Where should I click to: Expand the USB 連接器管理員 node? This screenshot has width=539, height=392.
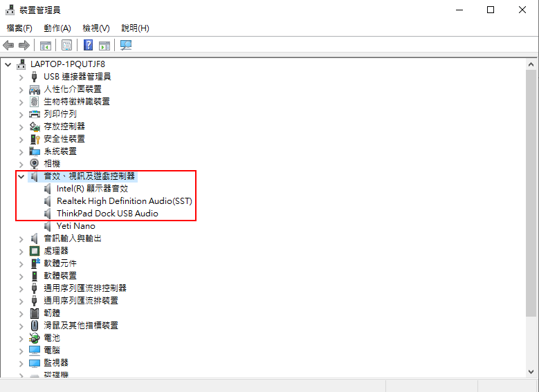[21, 77]
